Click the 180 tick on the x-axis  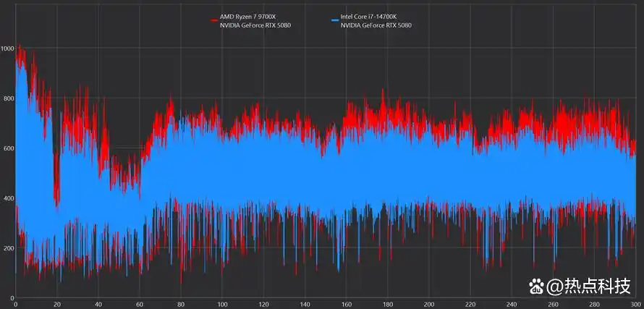coord(388,304)
